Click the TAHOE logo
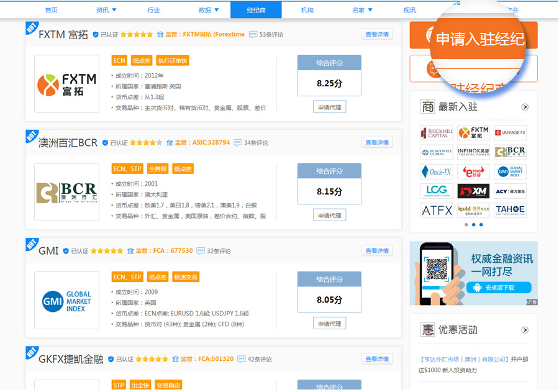Image resolution: width=559 pixels, height=392 pixels. click(x=510, y=210)
